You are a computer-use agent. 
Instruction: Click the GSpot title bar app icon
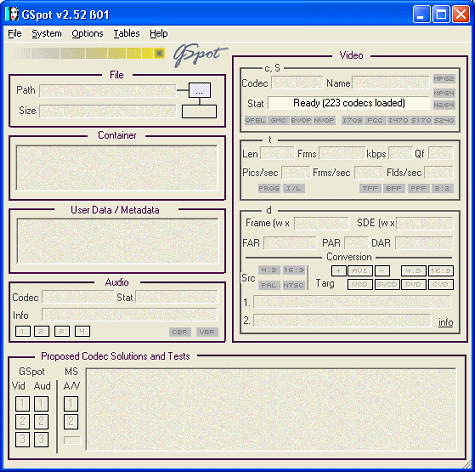click(12, 14)
